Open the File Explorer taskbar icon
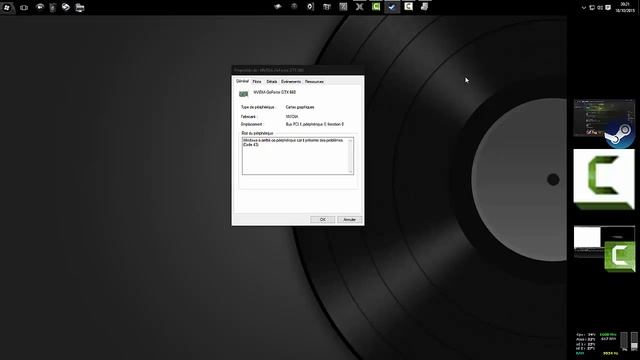 point(80,7)
